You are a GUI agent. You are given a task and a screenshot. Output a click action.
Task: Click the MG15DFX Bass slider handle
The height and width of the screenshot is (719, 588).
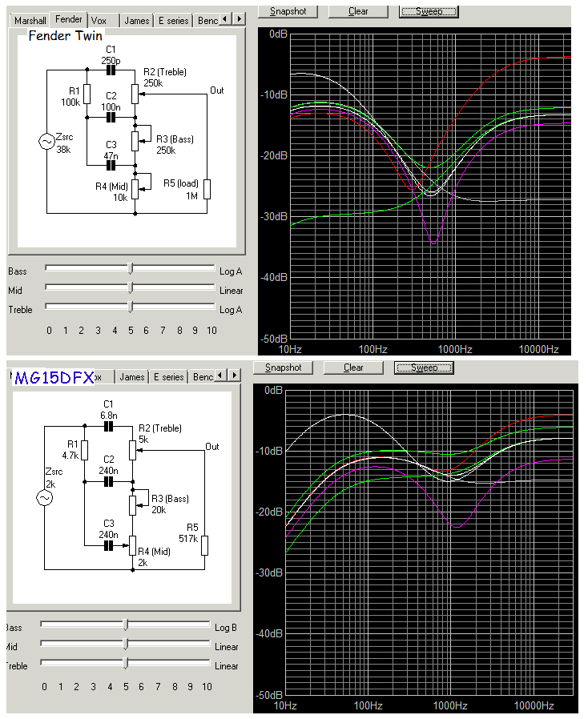click(126, 625)
